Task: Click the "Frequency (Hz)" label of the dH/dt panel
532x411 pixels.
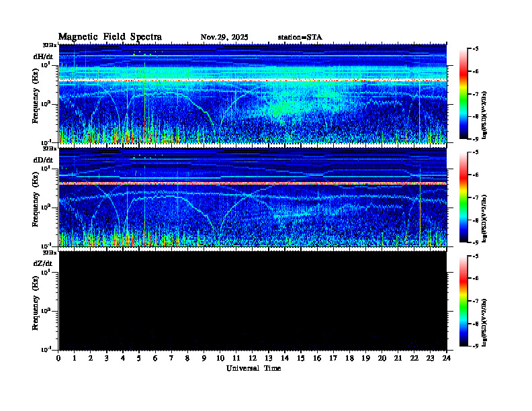Action: (36, 96)
